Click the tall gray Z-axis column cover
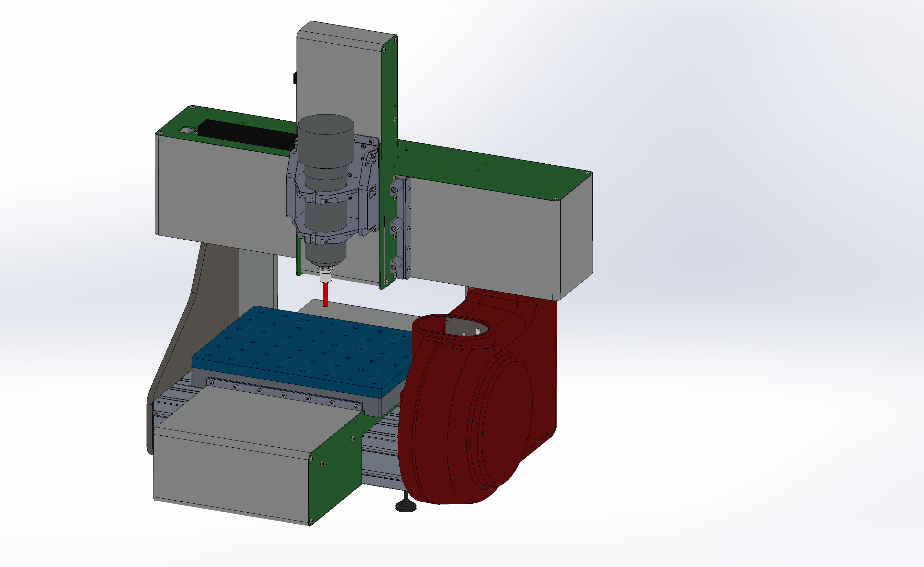 [337, 75]
